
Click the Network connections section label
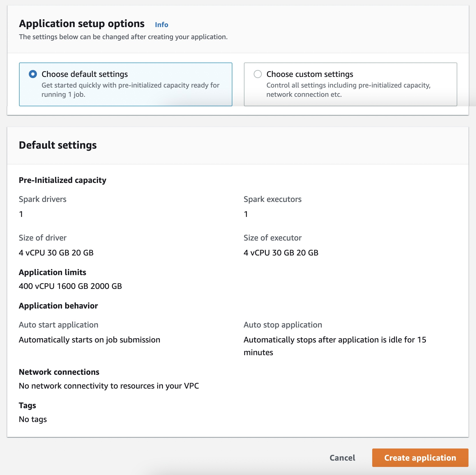click(x=59, y=372)
